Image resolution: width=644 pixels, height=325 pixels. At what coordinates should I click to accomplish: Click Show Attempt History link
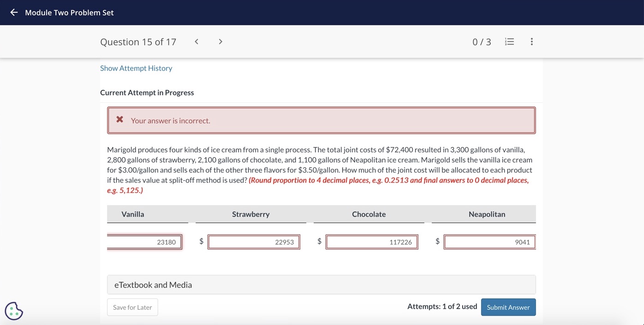[x=136, y=68]
